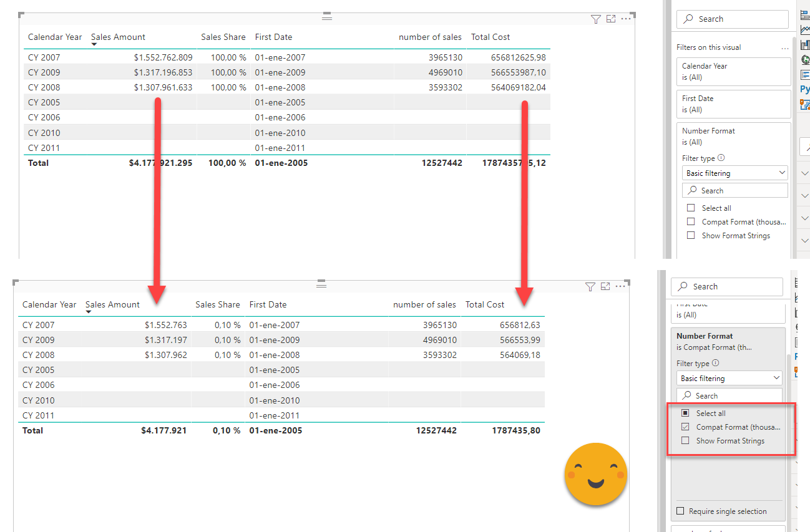Click the top filters pane Search field
The width and height of the screenshot is (810, 532).
click(733, 19)
